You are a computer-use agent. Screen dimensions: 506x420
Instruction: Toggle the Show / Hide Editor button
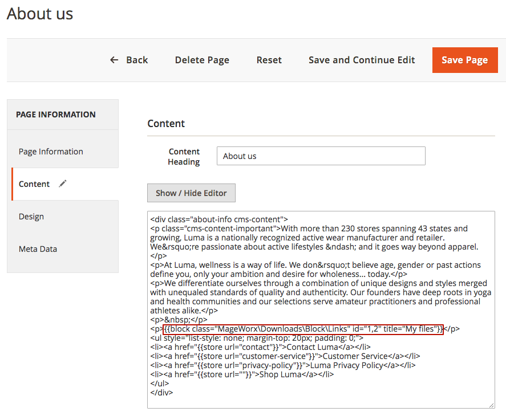pyautogui.click(x=191, y=193)
